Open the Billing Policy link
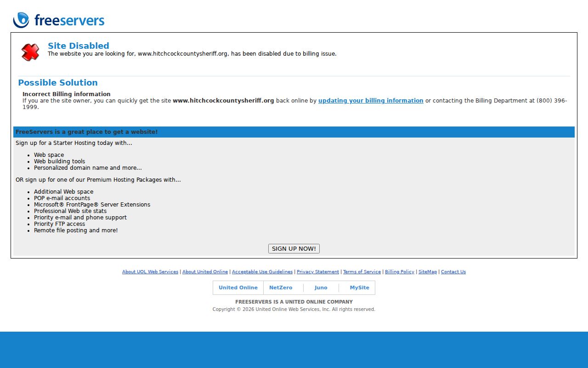 point(400,272)
